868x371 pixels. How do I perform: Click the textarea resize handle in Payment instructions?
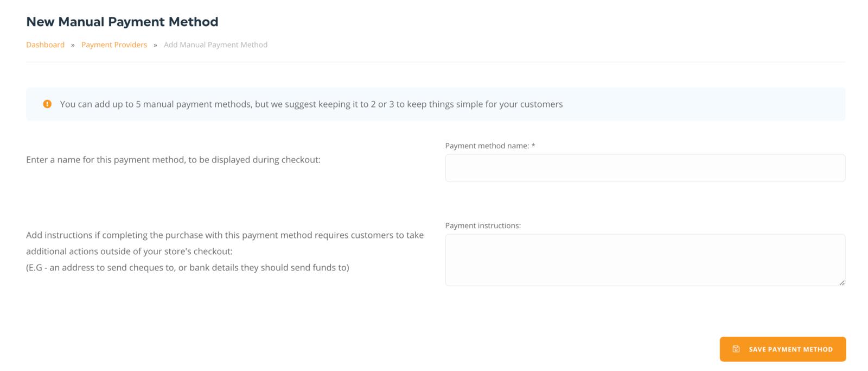[x=841, y=282]
